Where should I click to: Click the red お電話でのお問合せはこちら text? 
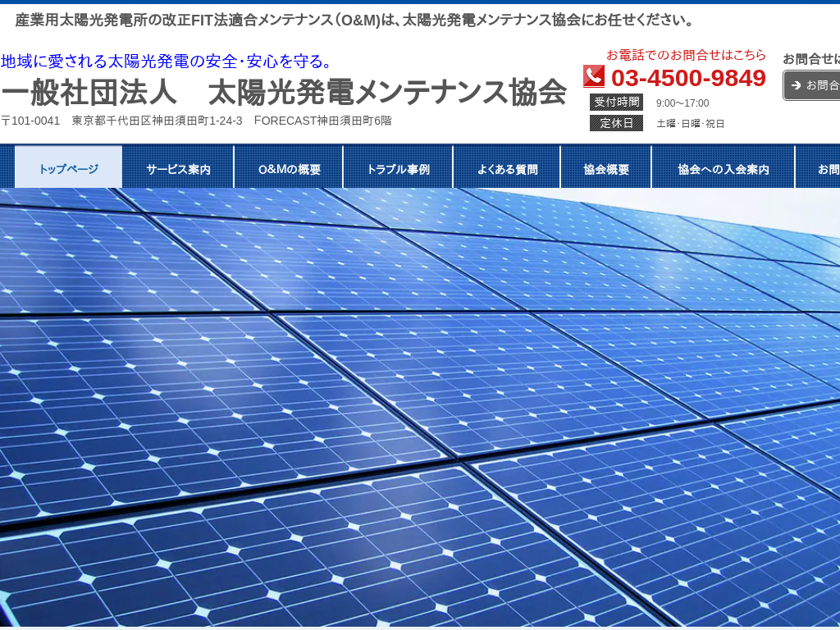pyautogui.click(x=686, y=55)
